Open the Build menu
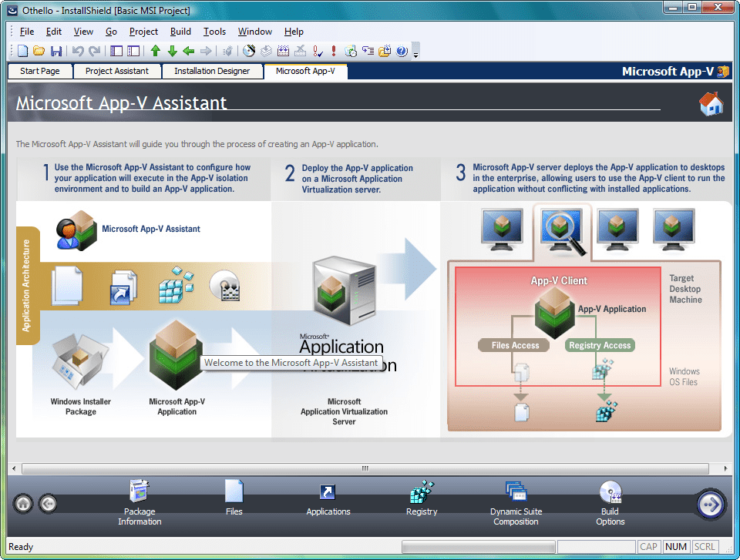The image size is (740, 560). tap(180, 32)
